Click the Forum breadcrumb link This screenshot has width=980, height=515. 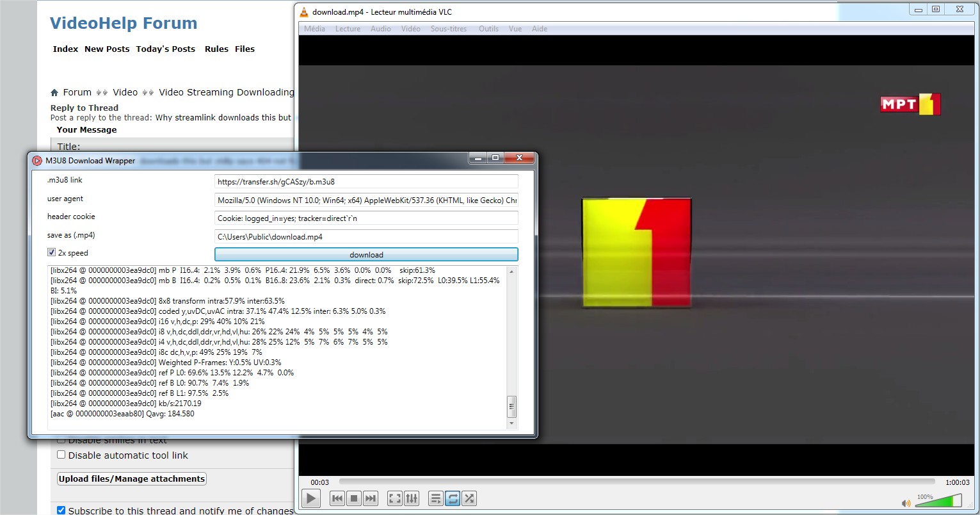pyautogui.click(x=77, y=92)
